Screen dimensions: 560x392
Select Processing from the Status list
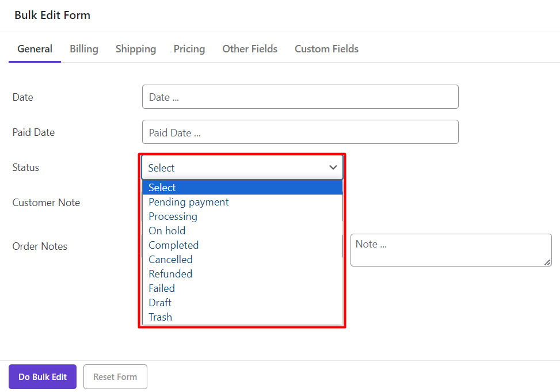173,216
